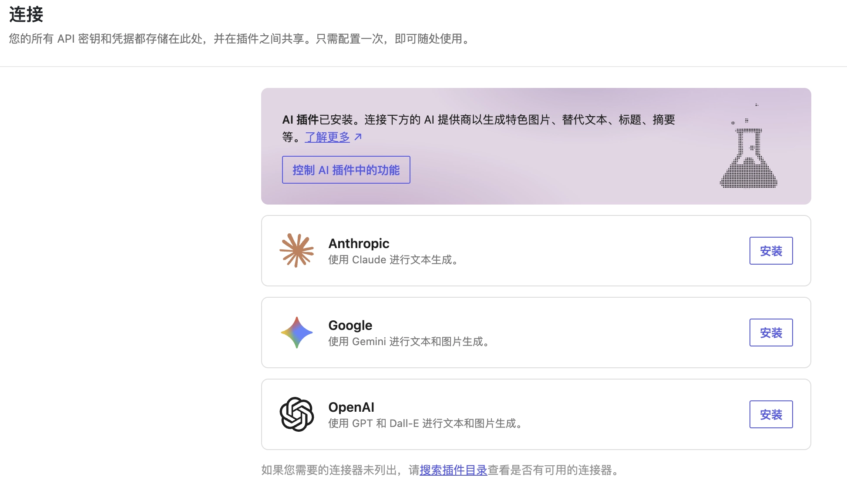Click the 使用 GPT 和 Dall-E description

(x=425, y=423)
